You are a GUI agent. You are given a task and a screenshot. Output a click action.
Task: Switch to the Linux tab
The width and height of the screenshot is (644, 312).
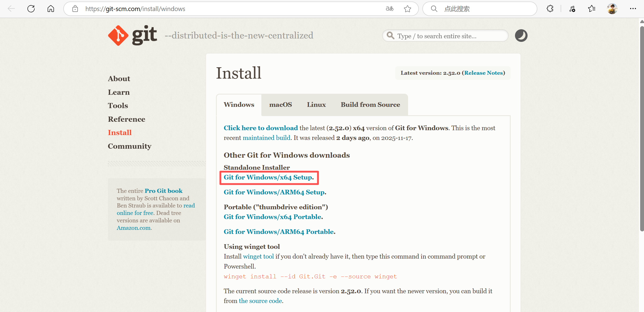[316, 105]
